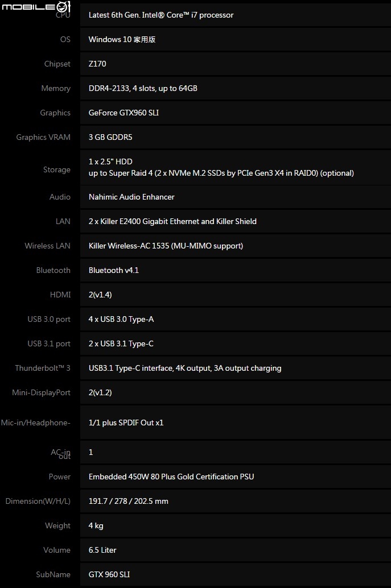Click the 'Storage' row label

(x=57, y=170)
